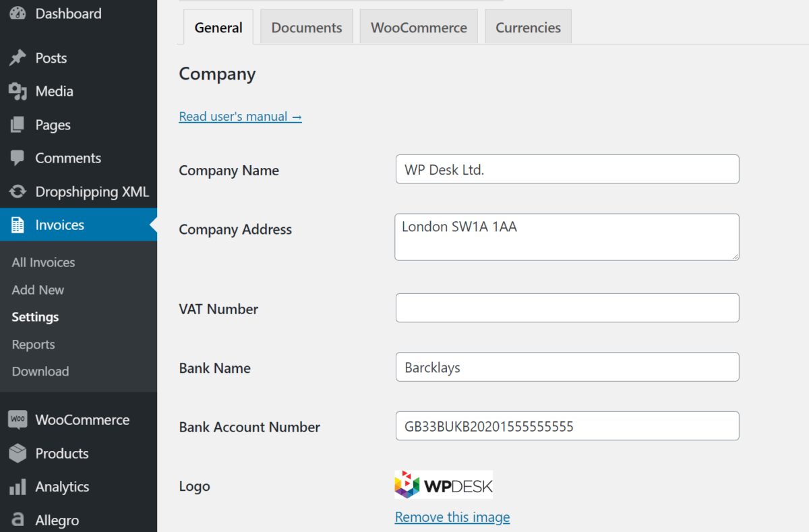Open Comments via its speech bubble icon
Screen dimensions: 809x532
pyautogui.click(x=17, y=158)
